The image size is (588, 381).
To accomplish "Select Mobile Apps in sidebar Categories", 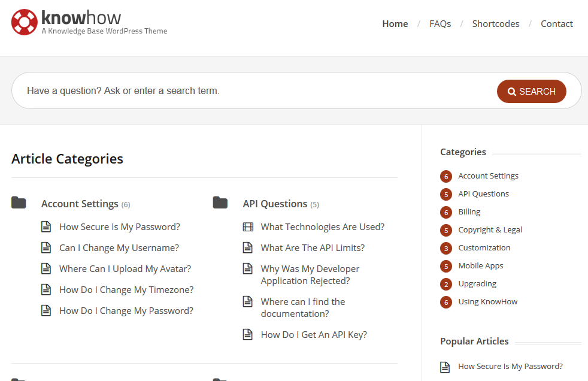I will pyautogui.click(x=481, y=266).
